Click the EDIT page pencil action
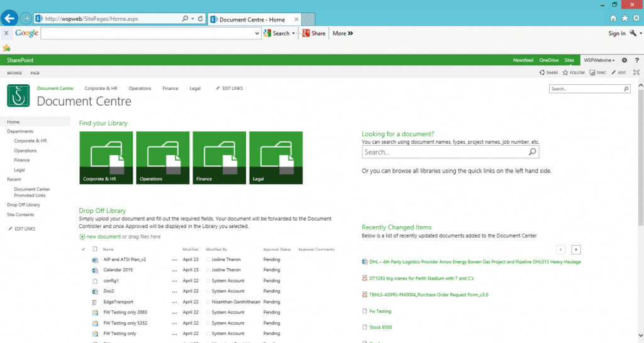 click(x=619, y=73)
